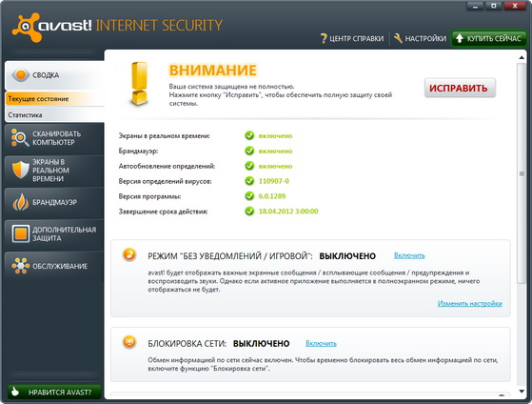Open Дополнительная защита section
532x404 pixels.
pos(54,234)
